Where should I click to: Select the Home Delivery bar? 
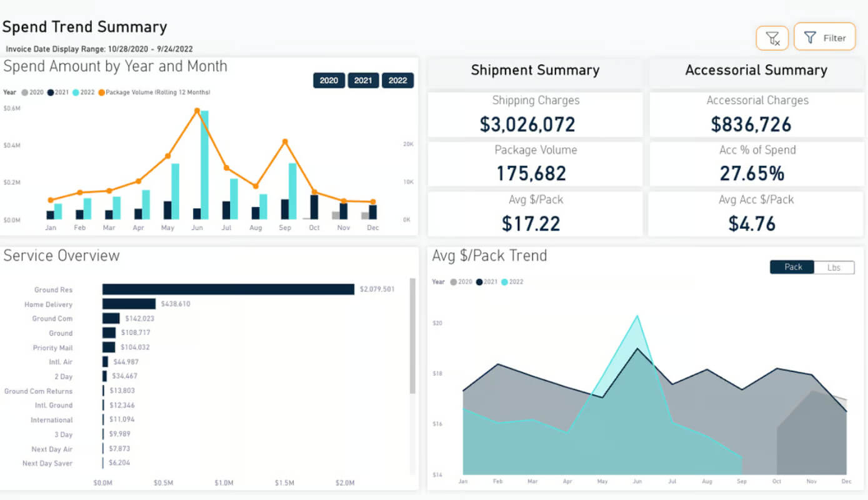click(129, 304)
